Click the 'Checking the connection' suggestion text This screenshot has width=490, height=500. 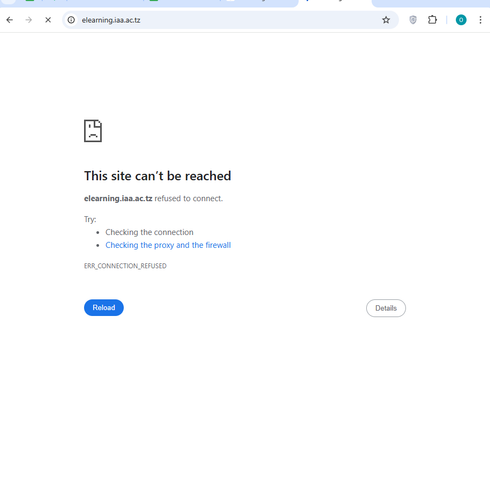pyautogui.click(x=149, y=232)
